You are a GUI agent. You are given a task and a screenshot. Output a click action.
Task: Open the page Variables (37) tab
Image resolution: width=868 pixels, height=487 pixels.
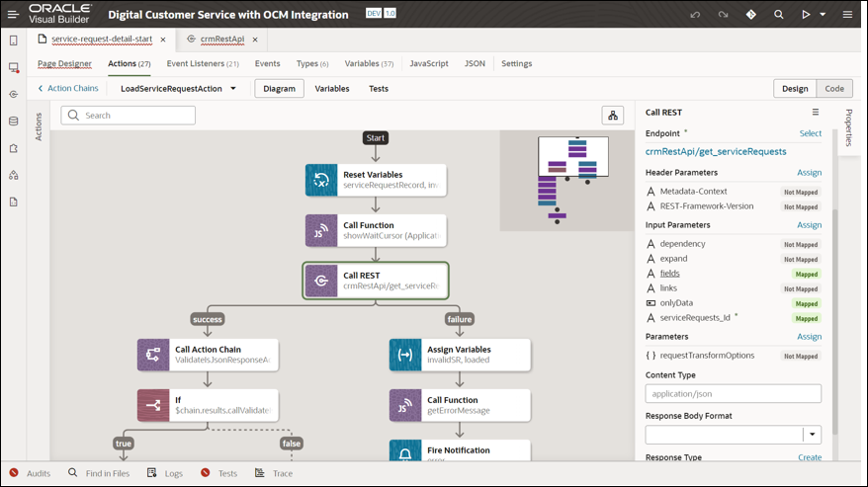(x=369, y=63)
